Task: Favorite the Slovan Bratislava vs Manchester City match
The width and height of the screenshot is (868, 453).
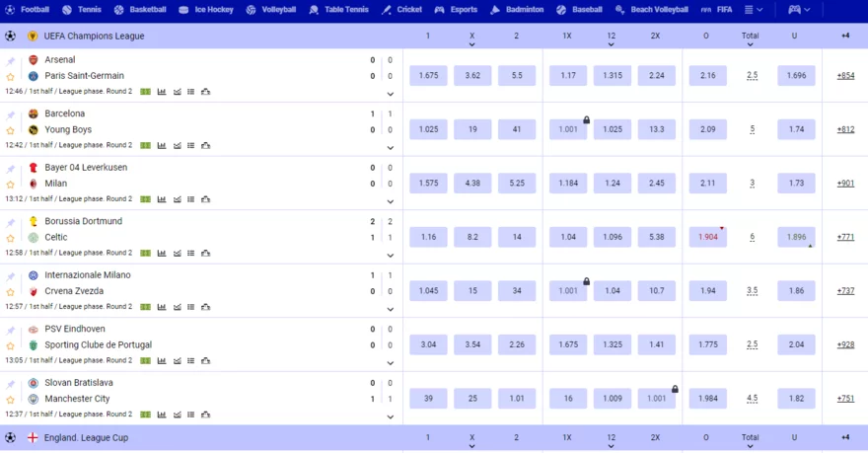Action: click(x=11, y=400)
